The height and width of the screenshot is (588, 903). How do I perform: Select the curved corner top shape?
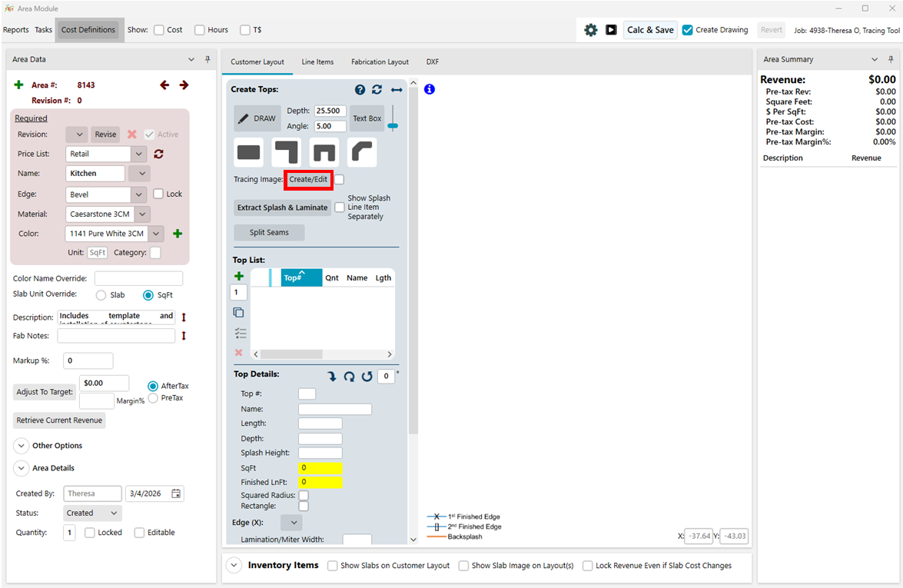point(362,153)
